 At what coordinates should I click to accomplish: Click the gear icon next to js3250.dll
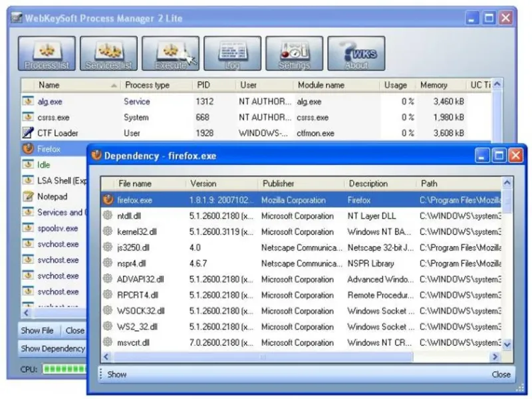(x=108, y=247)
